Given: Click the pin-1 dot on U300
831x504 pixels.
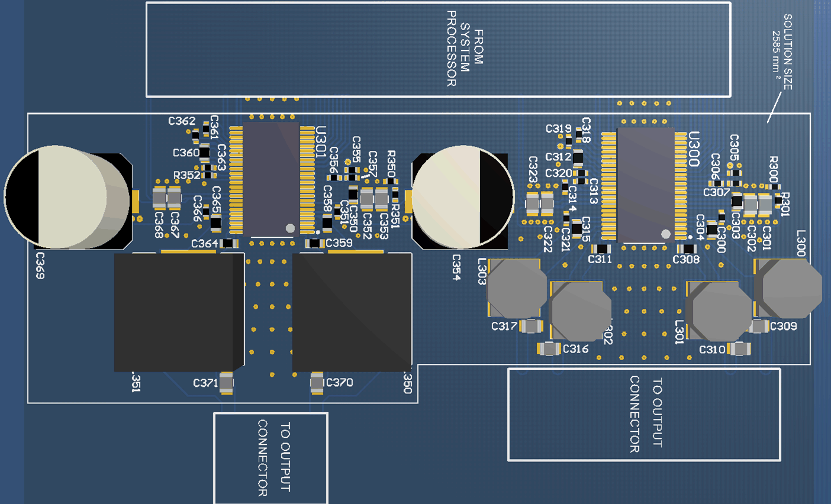Looking at the screenshot, I should tap(666, 234).
